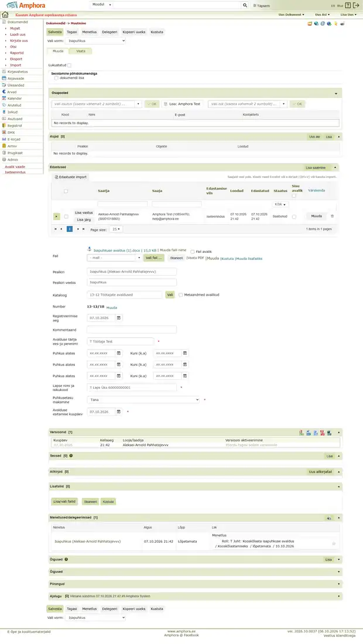Click download icon beside Isapuhkuse avaldus file

pyautogui.click(x=89, y=249)
